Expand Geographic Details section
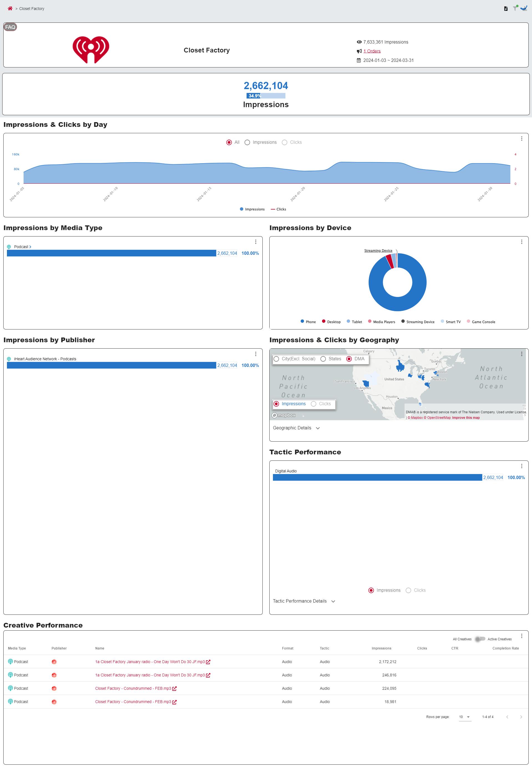Viewport: 532px width, 768px height. (296, 428)
